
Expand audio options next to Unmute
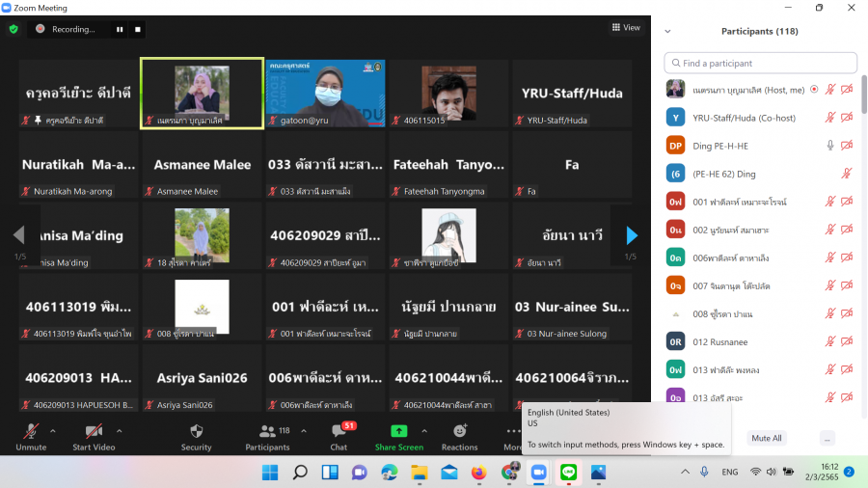tap(53, 431)
